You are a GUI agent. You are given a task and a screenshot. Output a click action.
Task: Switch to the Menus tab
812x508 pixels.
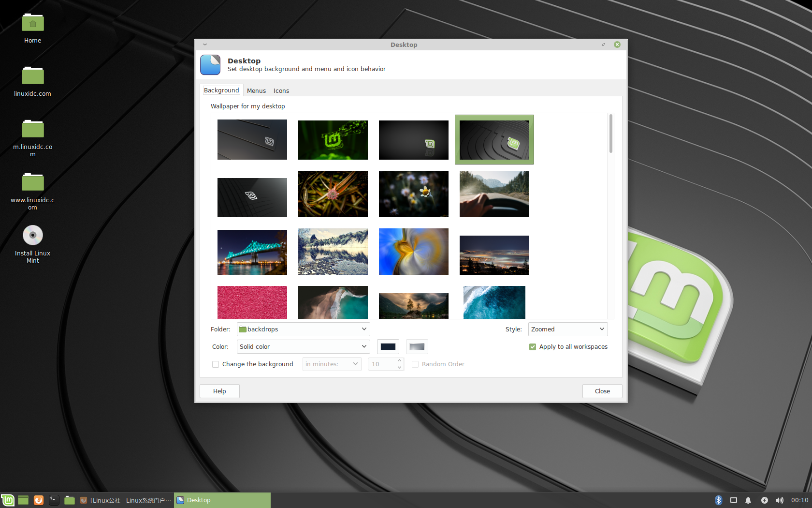pyautogui.click(x=256, y=91)
